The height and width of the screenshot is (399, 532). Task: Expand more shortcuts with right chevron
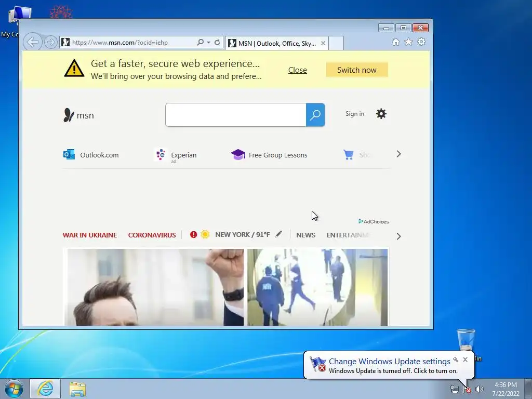tap(398, 154)
